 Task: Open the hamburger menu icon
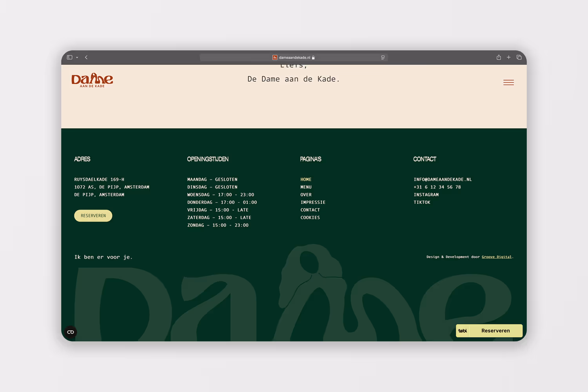[508, 82]
